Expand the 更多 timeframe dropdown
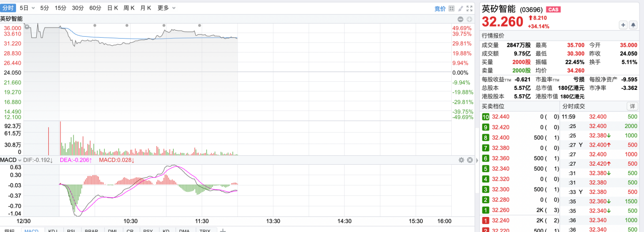This screenshot has height=232, width=644. (x=167, y=8)
